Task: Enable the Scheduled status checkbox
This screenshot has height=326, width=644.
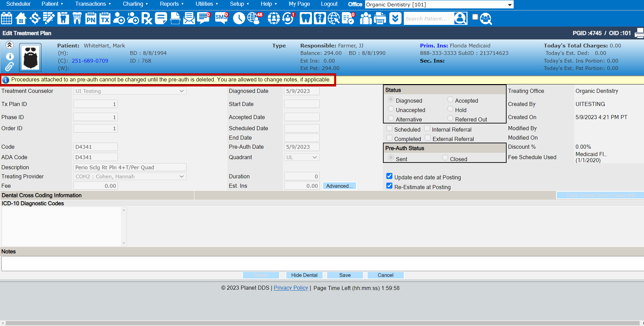Action: point(389,128)
